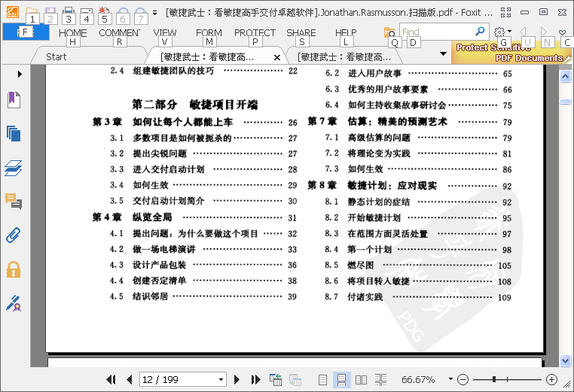Screen dimensions: 574x392
Task: Open the Bookmarks panel in sidebar
Action: 13,100
